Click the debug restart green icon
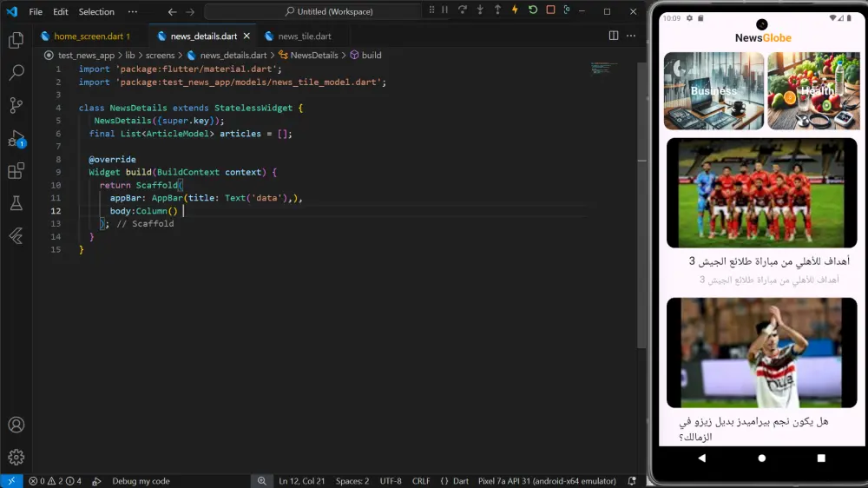Image resolution: width=868 pixels, height=488 pixels. [533, 10]
